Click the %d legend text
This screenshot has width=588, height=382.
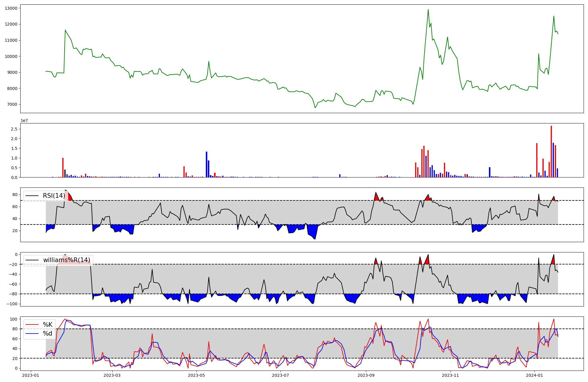pos(48,333)
